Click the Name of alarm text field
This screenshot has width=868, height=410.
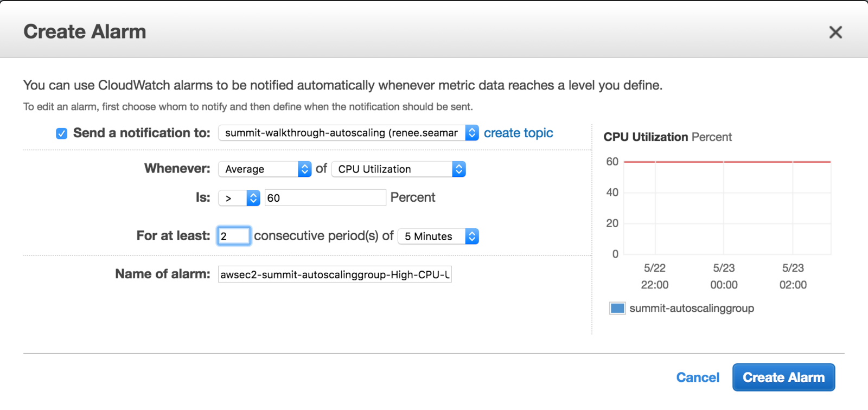[335, 274]
